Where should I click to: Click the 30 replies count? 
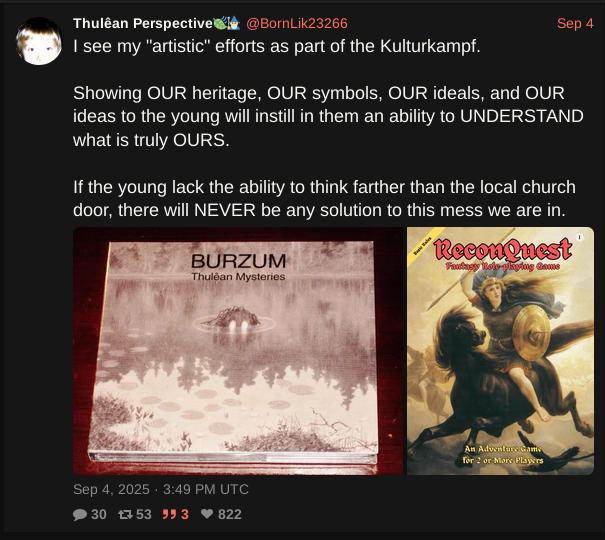[99, 515]
